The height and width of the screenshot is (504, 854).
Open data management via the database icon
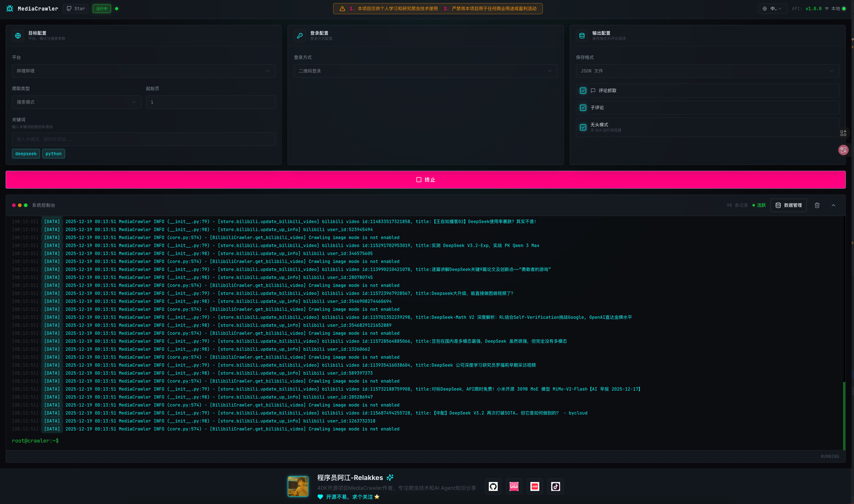[x=789, y=205]
